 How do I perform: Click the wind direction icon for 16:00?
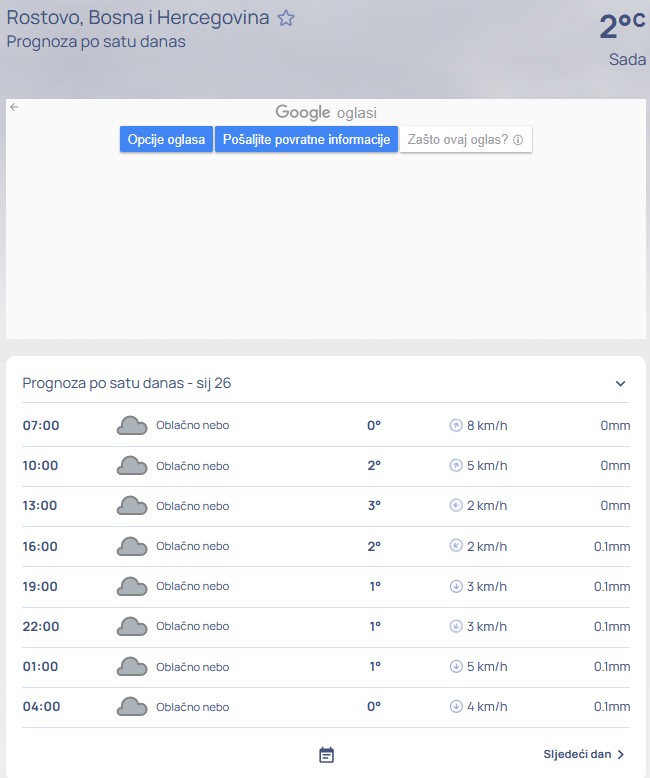pyautogui.click(x=456, y=546)
